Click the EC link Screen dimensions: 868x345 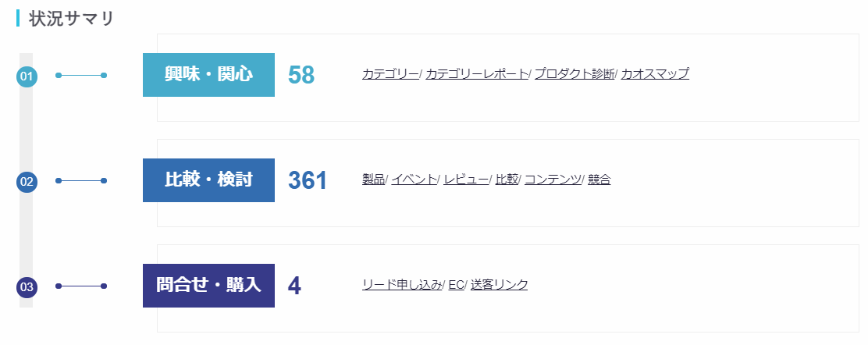(x=456, y=285)
